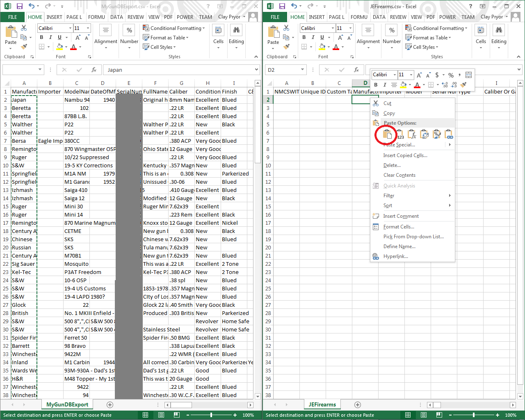Choose Insert Comment from the context menu
Image resolution: width=525 pixels, height=420 pixels.
click(401, 216)
